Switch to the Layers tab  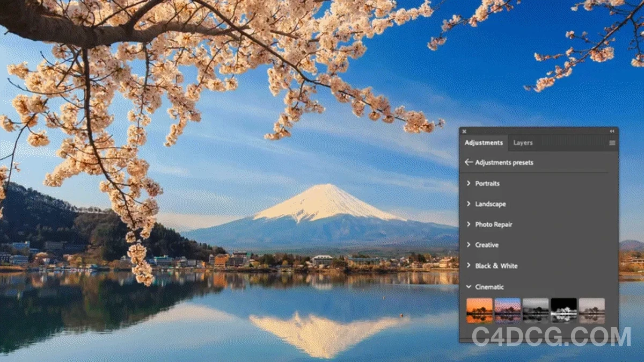[523, 143]
